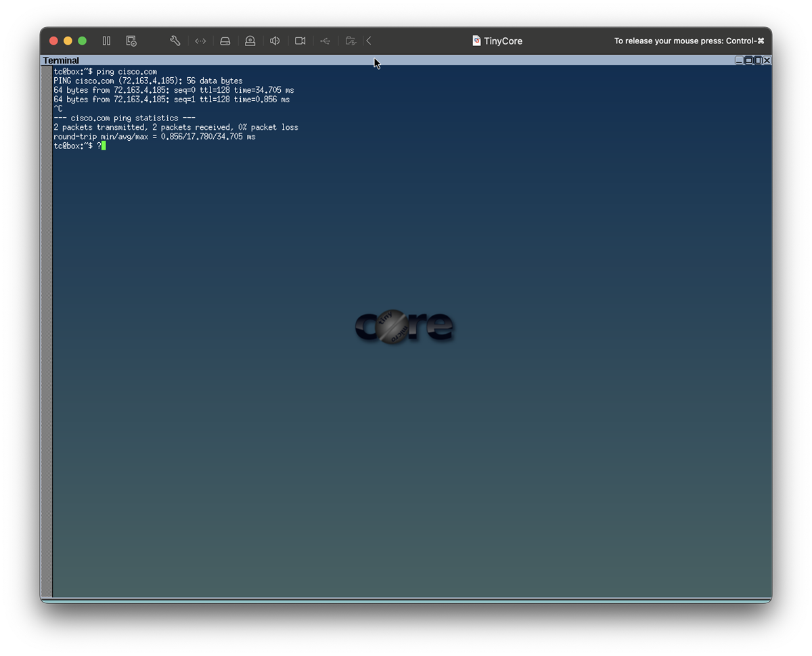The height and width of the screenshot is (656, 812).
Task: Click the mouse release hint text
Action: pos(689,41)
